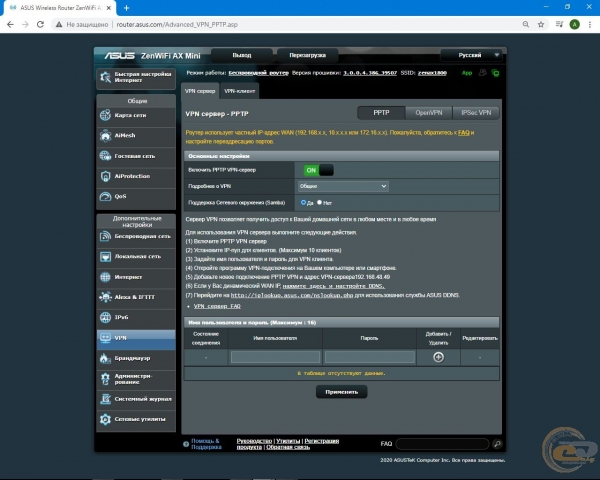The image size is (600, 480).
Task: Open the VPN сервер FAQ link
Action: pyautogui.click(x=217, y=306)
